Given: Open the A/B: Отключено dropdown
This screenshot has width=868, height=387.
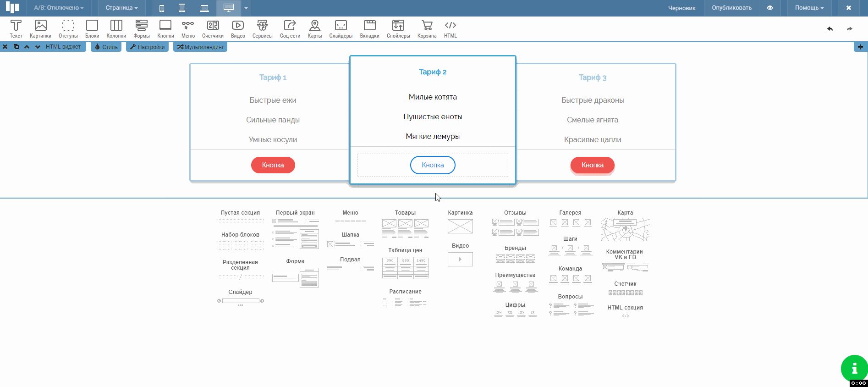Looking at the screenshot, I should click(x=59, y=8).
